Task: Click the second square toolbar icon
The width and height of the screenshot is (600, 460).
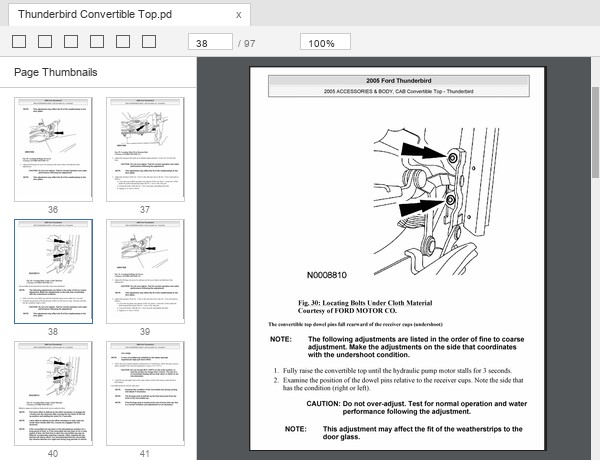Action: 45,41
